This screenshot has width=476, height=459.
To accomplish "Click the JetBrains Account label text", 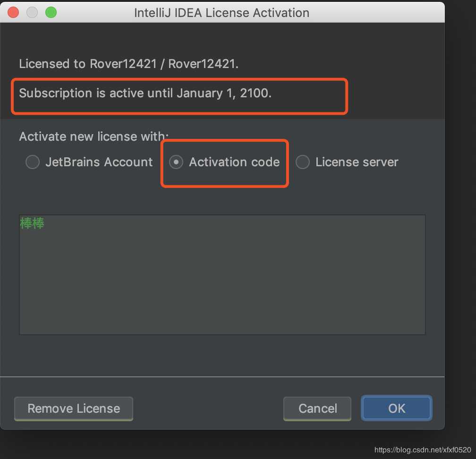I will click(99, 162).
